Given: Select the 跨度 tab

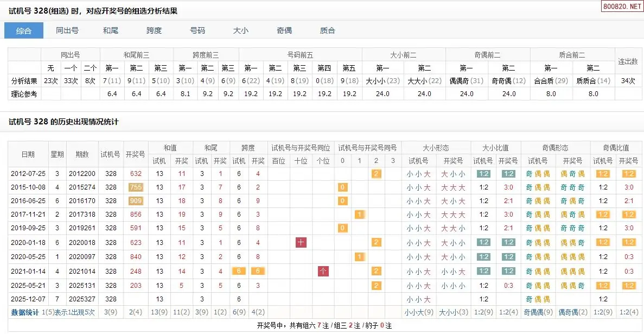Looking at the screenshot, I should (x=154, y=30).
